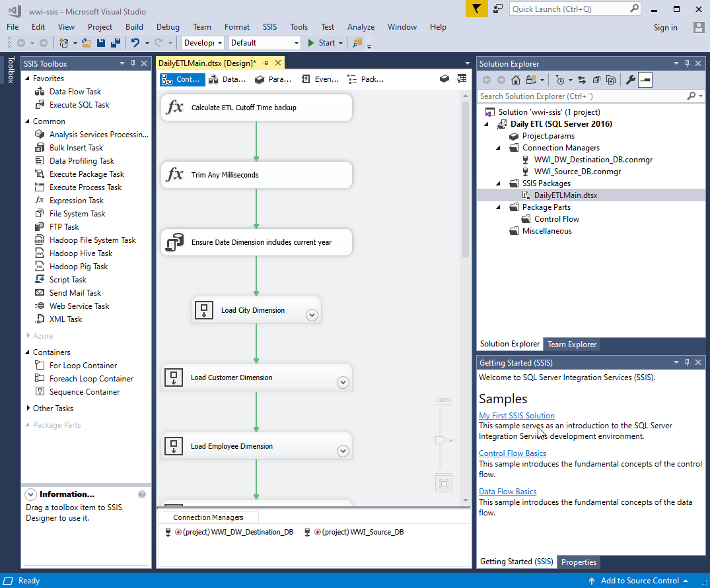
Task: Collapse the Favorites section in SSIS Toolbox
Action: pyautogui.click(x=28, y=79)
